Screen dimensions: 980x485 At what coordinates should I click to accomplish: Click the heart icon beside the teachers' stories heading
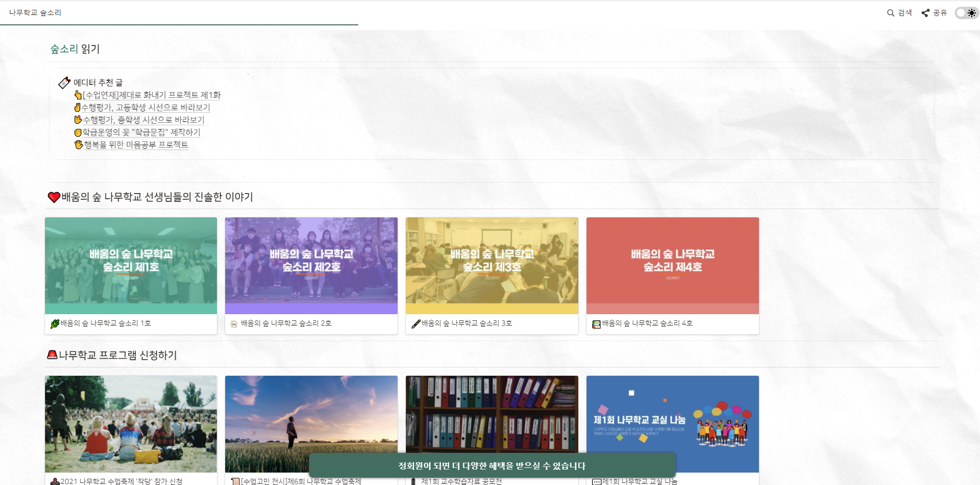(x=53, y=197)
